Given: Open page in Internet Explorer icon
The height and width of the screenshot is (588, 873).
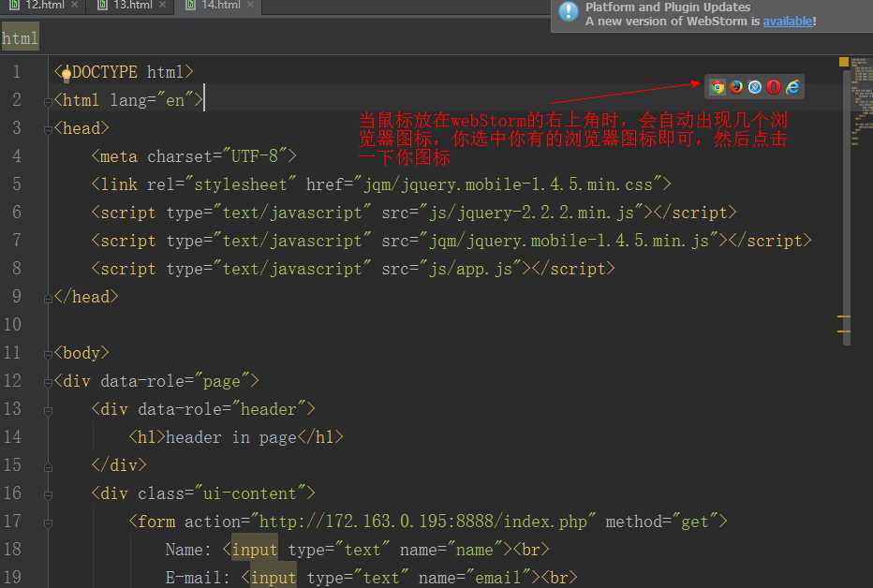Looking at the screenshot, I should pyautogui.click(x=792, y=87).
